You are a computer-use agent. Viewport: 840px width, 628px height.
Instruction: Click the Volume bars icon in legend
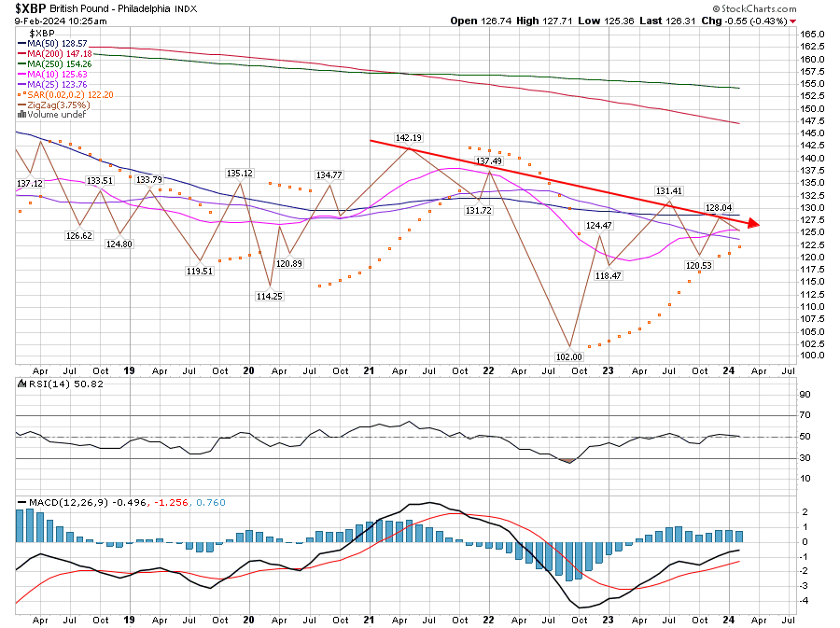22,115
